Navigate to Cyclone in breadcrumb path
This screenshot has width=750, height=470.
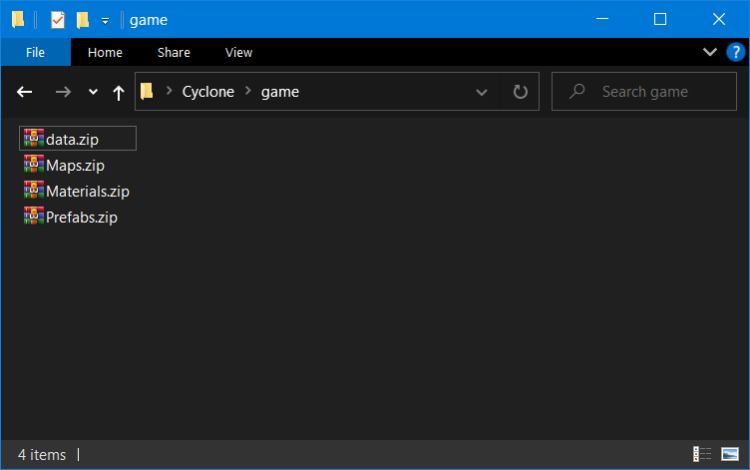coord(208,92)
